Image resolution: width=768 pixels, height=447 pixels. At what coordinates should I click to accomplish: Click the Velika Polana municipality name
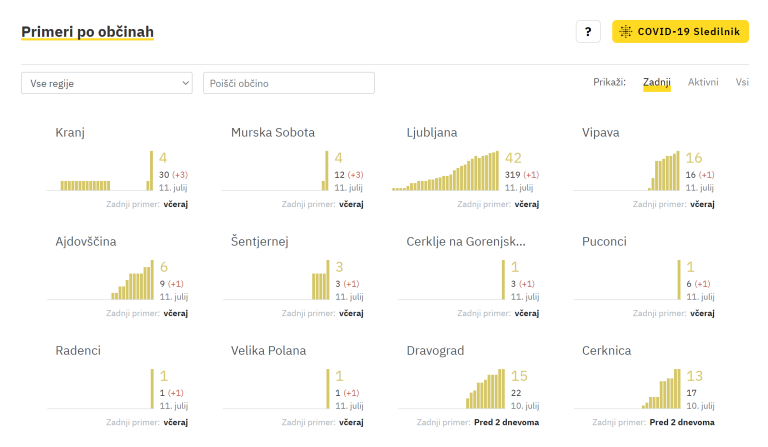coord(268,351)
